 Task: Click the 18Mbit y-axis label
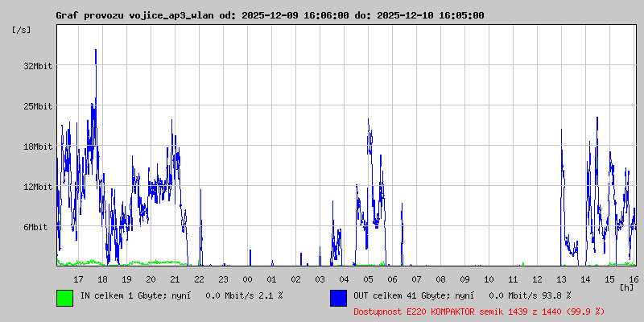tap(38, 147)
